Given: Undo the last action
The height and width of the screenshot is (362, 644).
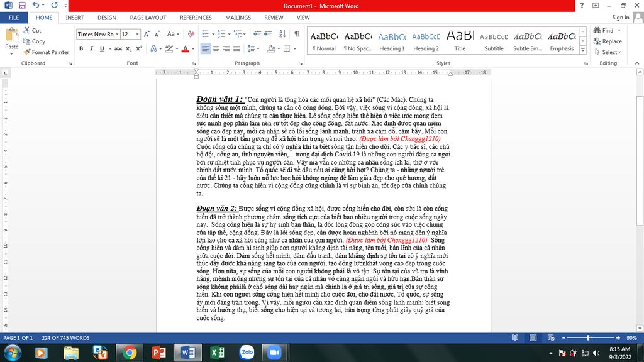Looking at the screenshot, I should click(36, 5).
